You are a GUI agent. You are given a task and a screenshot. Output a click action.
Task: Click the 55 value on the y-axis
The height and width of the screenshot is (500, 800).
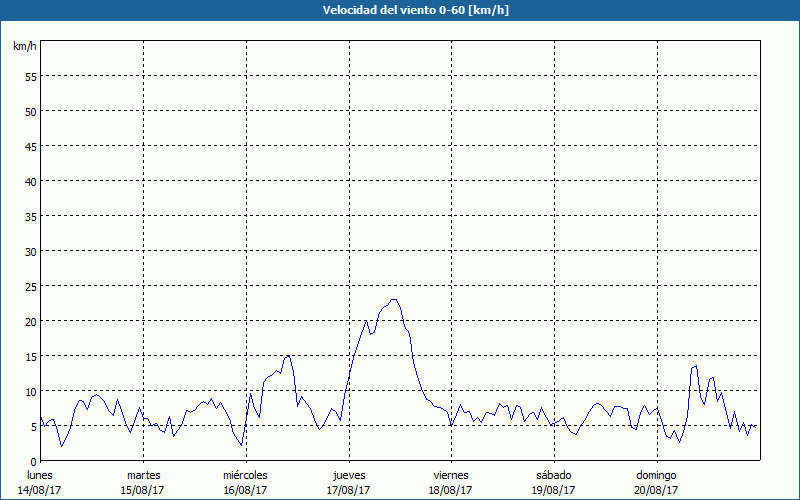click(30, 76)
